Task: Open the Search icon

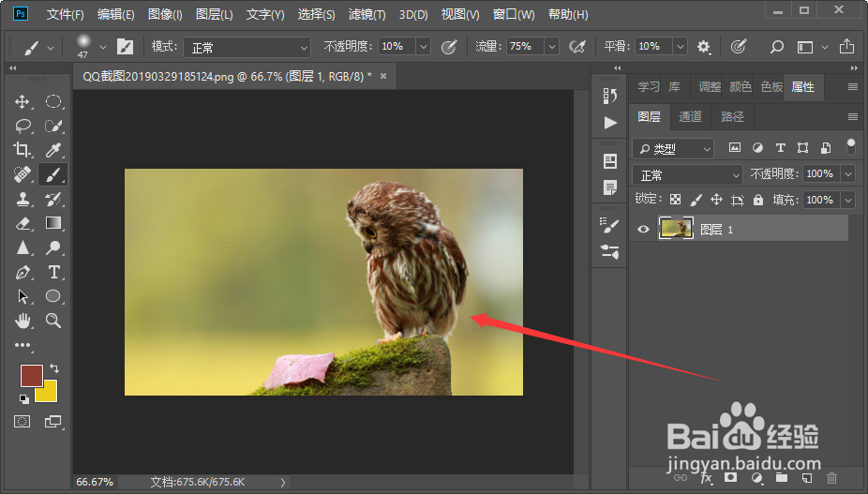Action: point(777,47)
